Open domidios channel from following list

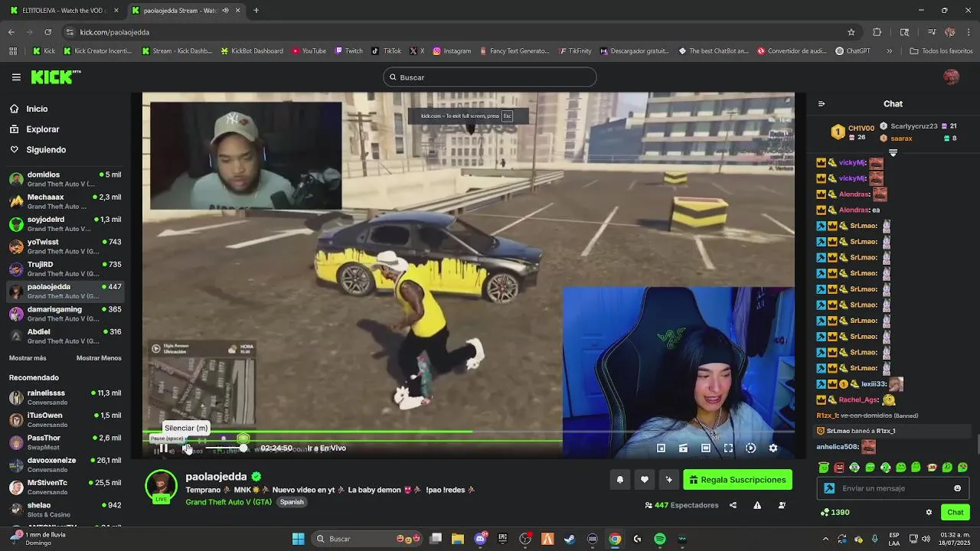65,179
